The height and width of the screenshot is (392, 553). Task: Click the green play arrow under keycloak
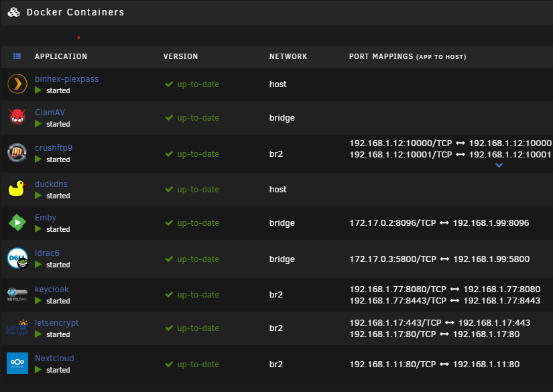coord(38,301)
